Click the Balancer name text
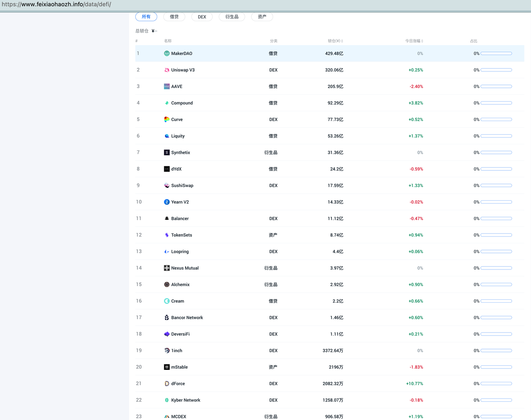The width and height of the screenshot is (531, 420). 180,218
